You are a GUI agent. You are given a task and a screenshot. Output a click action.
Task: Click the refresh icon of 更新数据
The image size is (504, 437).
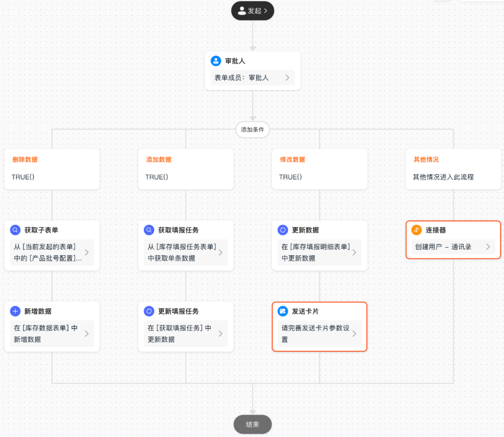282,230
